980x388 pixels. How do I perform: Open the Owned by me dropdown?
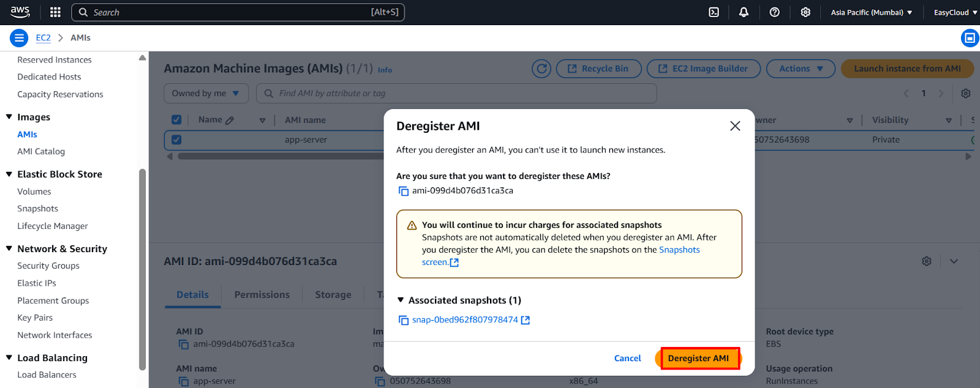206,94
